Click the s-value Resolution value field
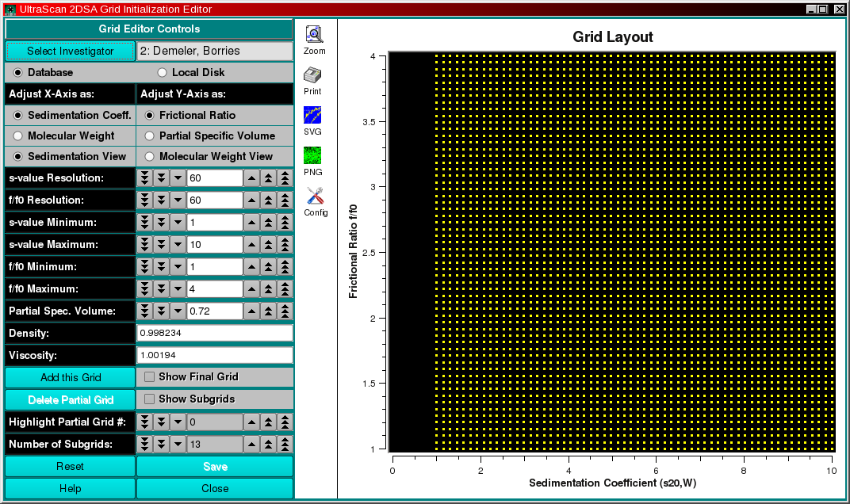 (x=215, y=178)
